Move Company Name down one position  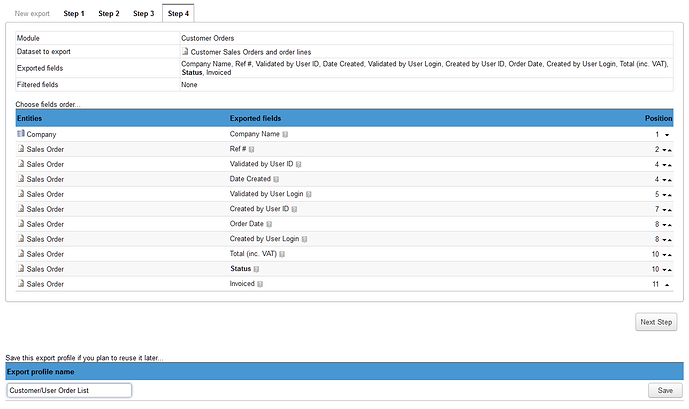pos(667,135)
